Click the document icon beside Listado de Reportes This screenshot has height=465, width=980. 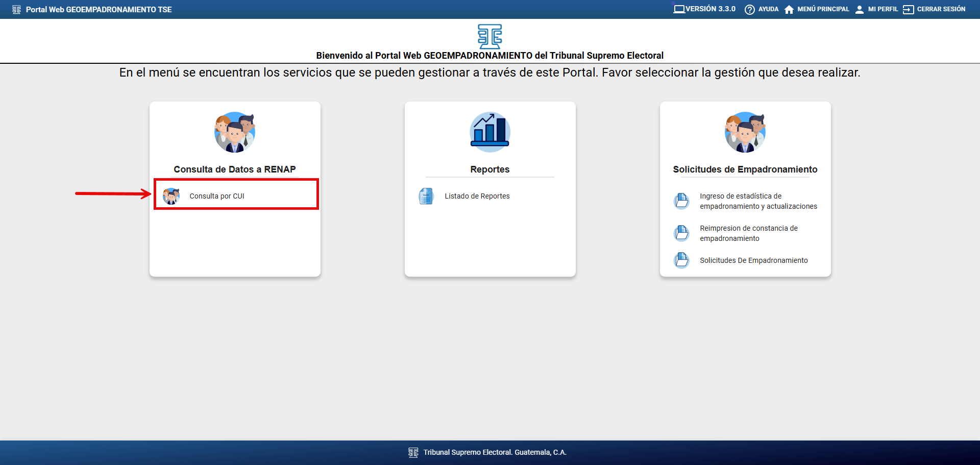[426, 196]
